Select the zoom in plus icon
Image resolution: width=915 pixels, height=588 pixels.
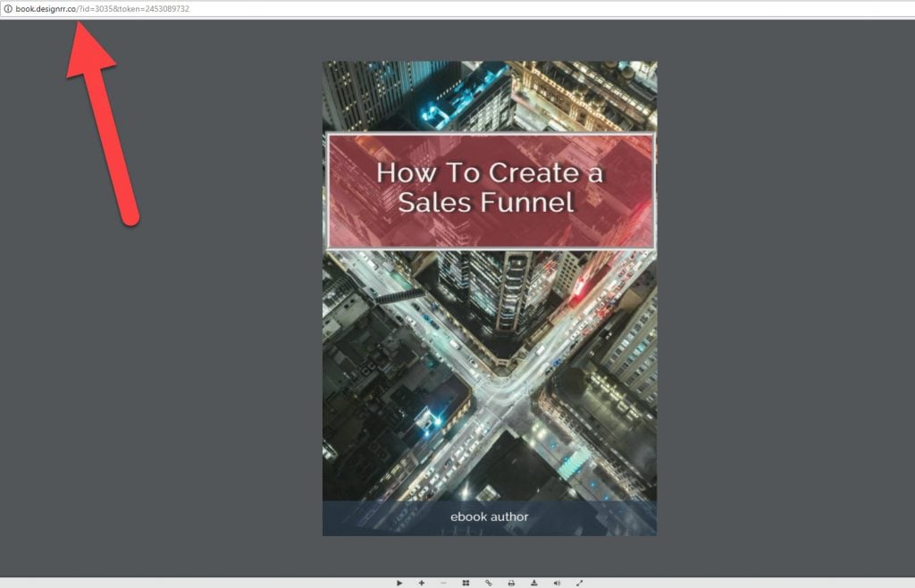(x=422, y=582)
